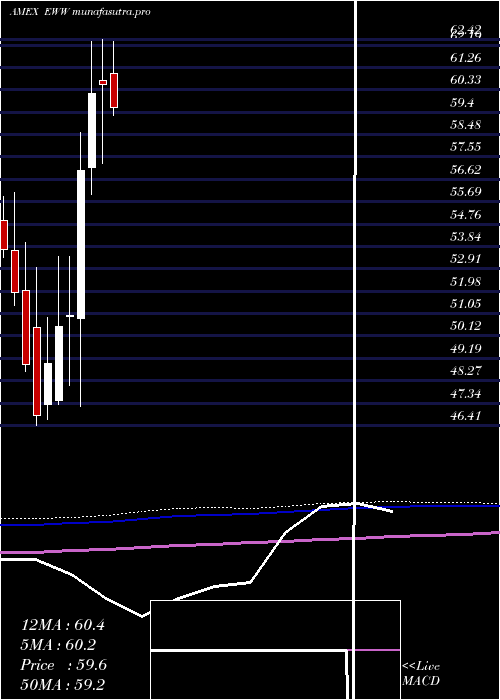Select the 56.62 price axis label

466,170
